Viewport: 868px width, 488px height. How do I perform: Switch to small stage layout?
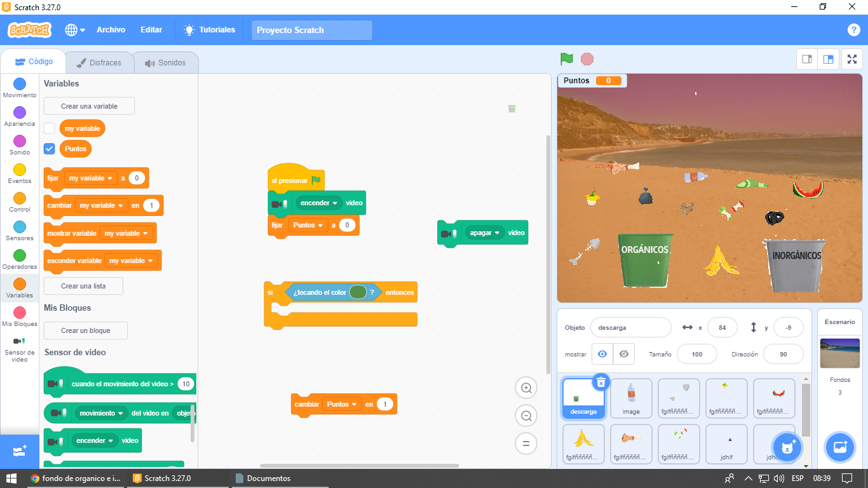coord(807,59)
